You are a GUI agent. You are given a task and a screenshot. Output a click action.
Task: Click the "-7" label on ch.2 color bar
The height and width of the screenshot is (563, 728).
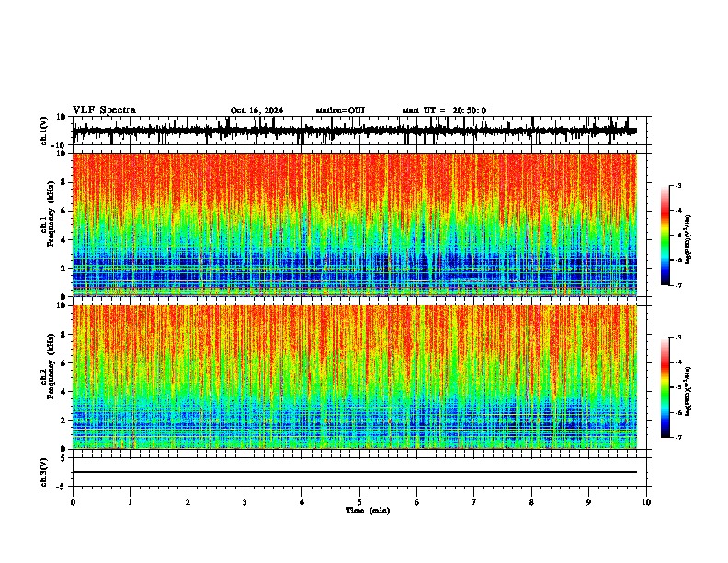[677, 437]
